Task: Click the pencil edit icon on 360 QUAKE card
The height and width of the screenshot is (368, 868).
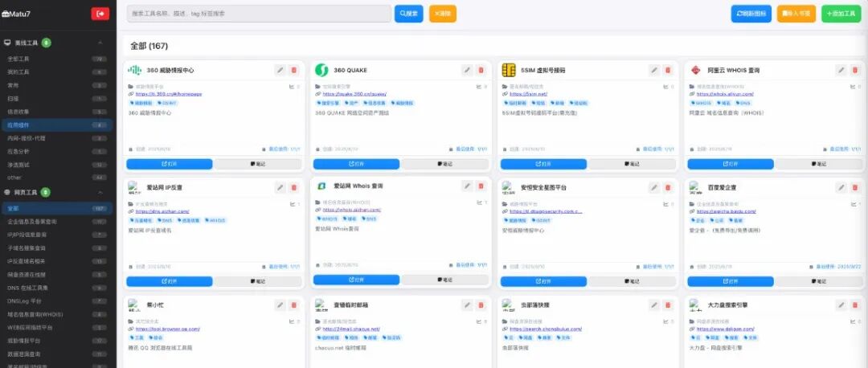Action: point(467,70)
